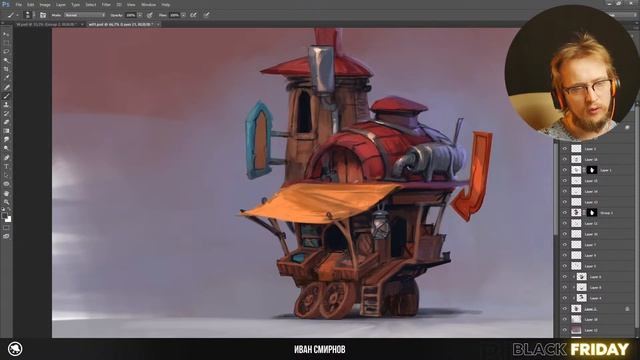640x360 pixels.
Task: Hide the locked layer via its eye icon
Action: [565, 309]
